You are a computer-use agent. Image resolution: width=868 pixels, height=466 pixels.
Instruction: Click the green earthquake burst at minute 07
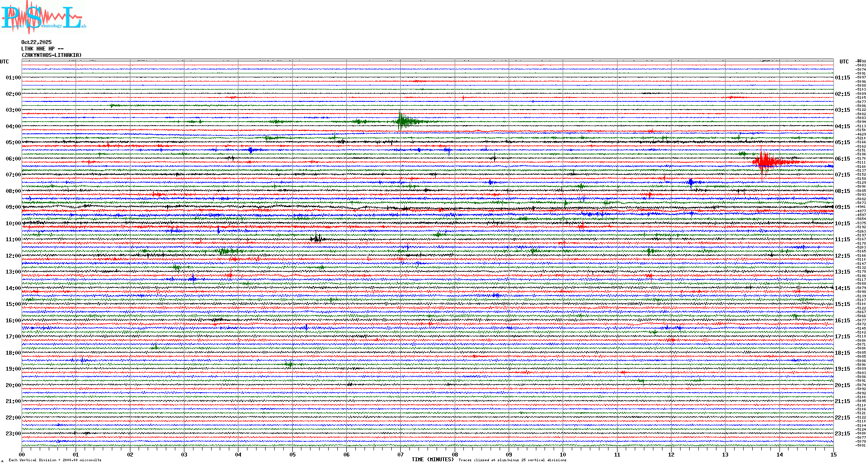tap(402, 122)
